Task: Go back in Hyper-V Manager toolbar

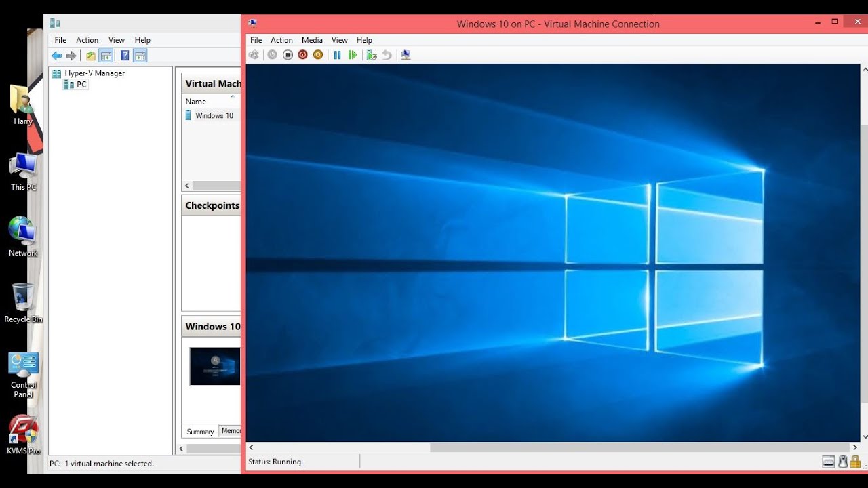Action: [x=56, y=56]
